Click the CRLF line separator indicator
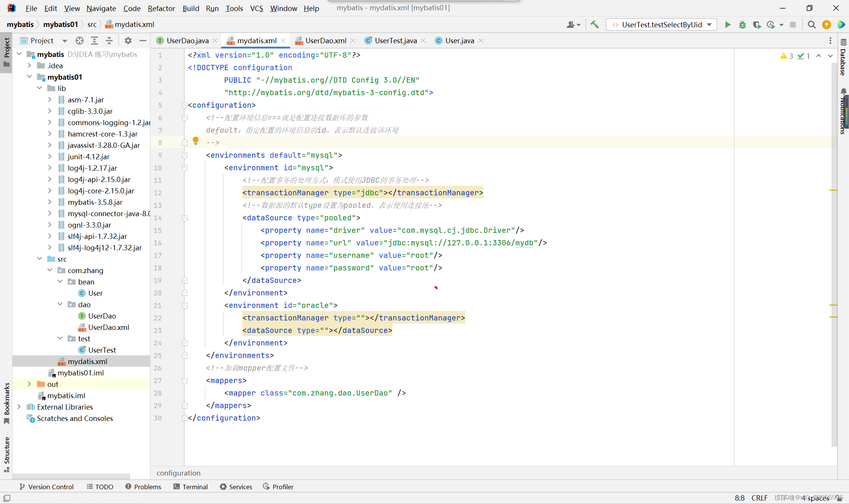 pos(759,498)
